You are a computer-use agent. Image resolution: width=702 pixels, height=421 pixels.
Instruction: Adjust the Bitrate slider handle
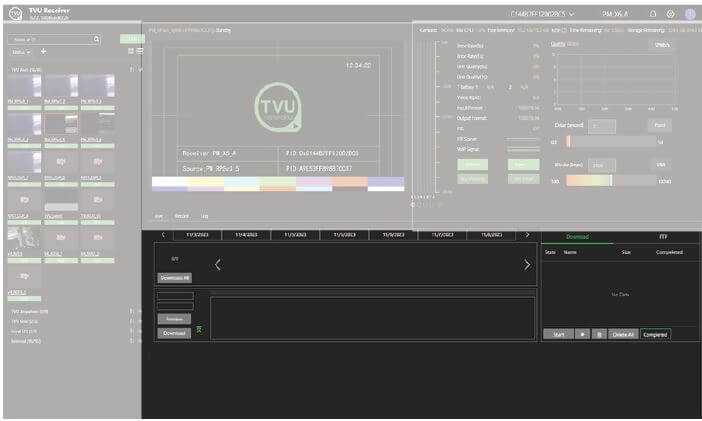tap(612, 180)
